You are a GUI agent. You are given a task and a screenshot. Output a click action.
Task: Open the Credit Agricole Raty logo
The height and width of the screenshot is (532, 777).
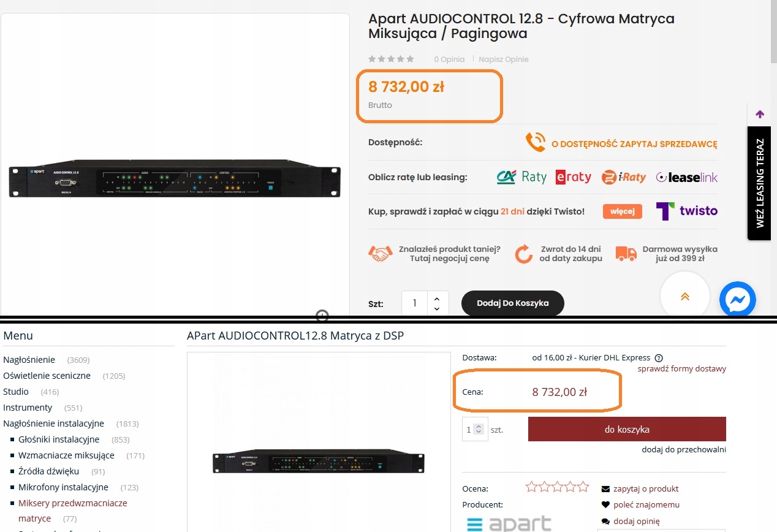click(521, 177)
